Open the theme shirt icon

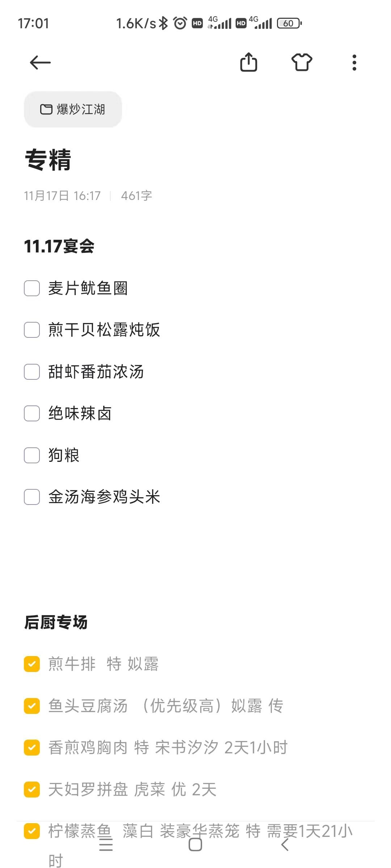point(302,62)
